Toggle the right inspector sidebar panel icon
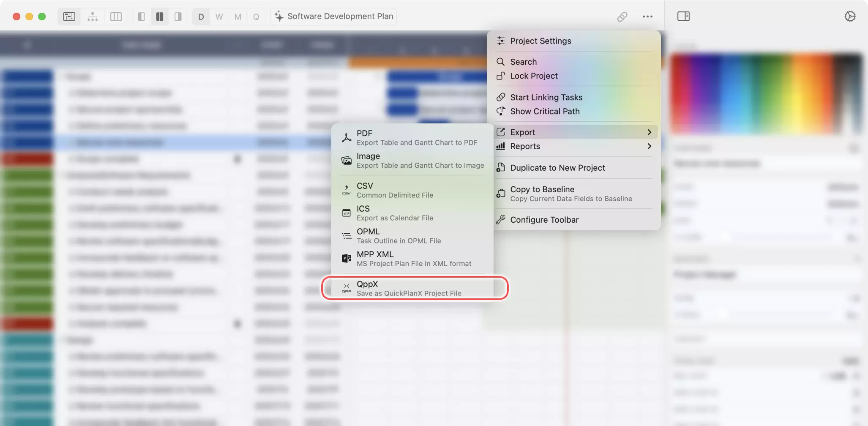The width and height of the screenshot is (868, 426). (683, 16)
